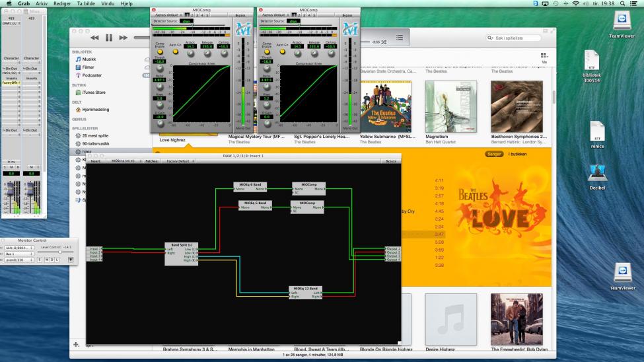The height and width of the screenshot is (362, 644).
Task: Select Musikk in iTunes sidebar
Action: pos(89,59)
